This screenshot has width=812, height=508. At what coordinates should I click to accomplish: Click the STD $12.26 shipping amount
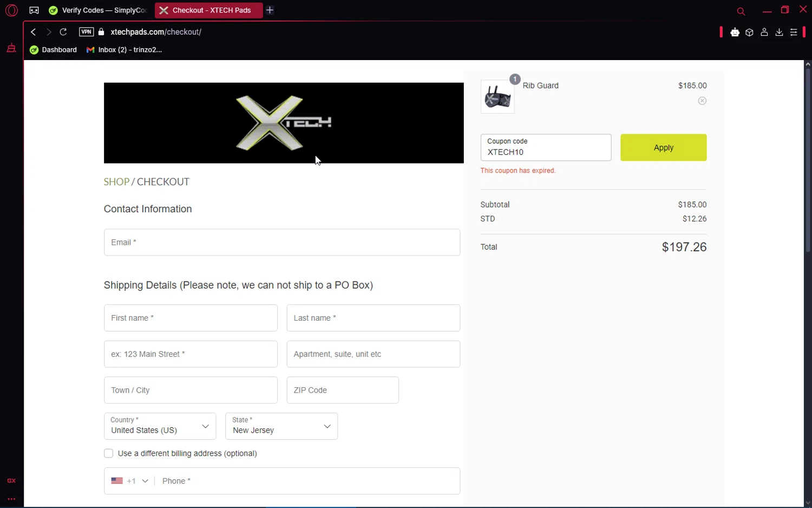(x=695, y=219)
